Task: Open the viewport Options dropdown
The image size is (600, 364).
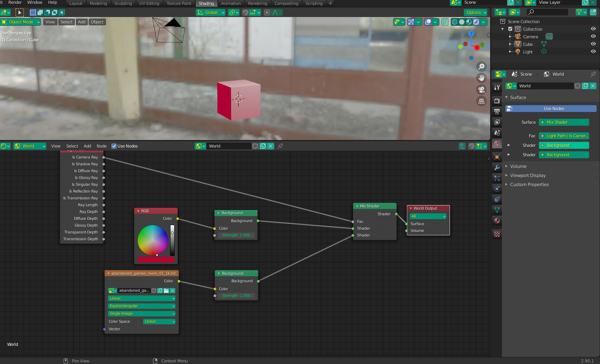Action: pyautogui.click(x=476, y=12)
